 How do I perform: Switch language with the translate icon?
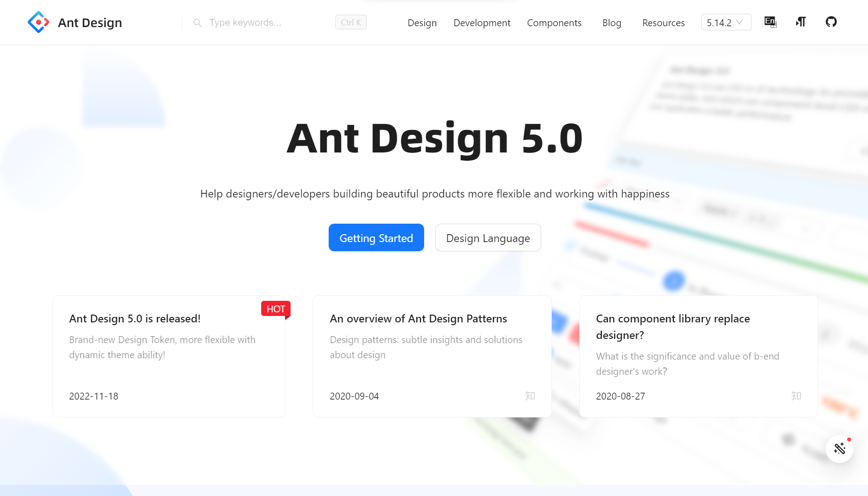pyautogui.click(x=770, y=22)
